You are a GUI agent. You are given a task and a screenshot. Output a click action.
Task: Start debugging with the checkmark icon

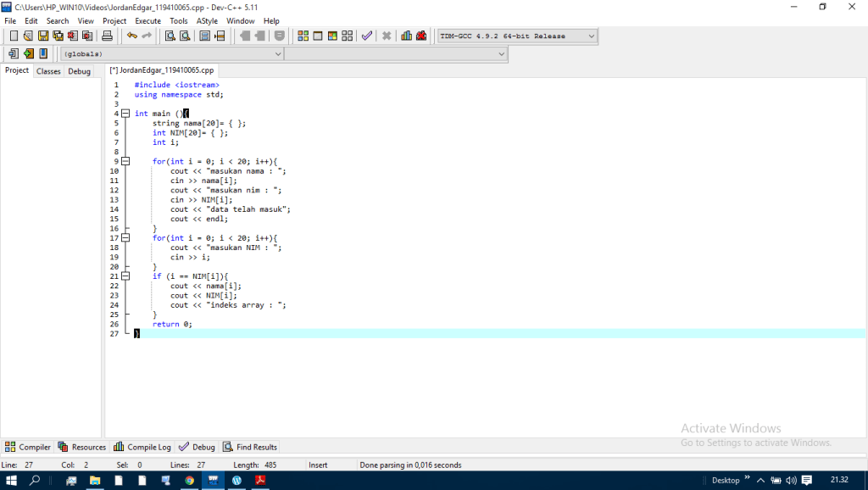click(x=366, y=36)
